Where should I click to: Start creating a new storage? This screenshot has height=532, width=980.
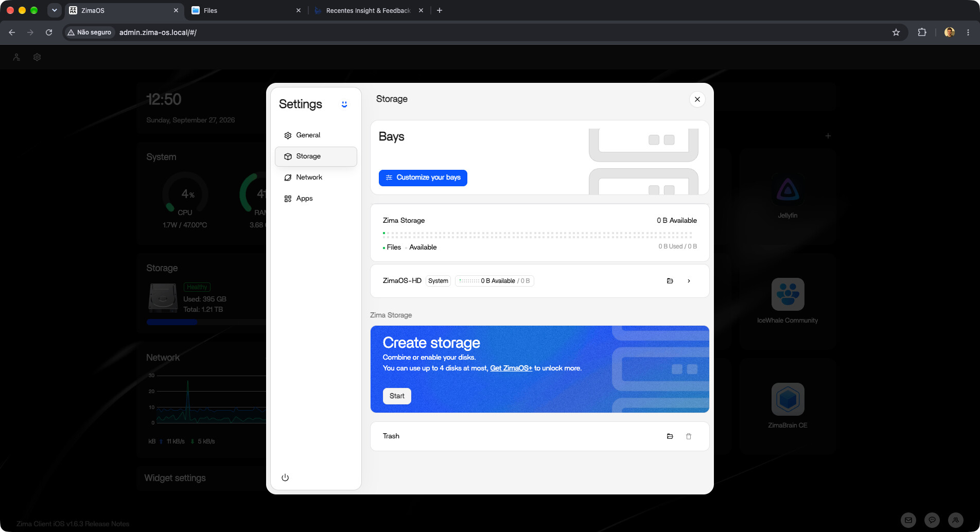[x=397, y=396]
